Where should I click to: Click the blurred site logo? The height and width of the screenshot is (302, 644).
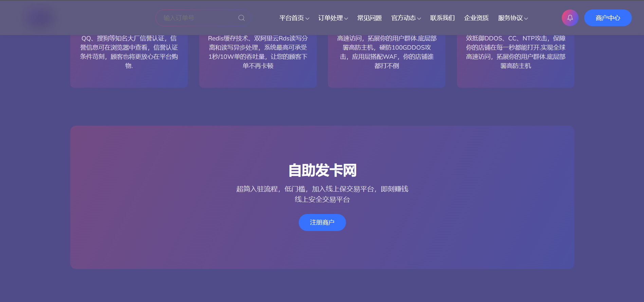coord(40,18)
